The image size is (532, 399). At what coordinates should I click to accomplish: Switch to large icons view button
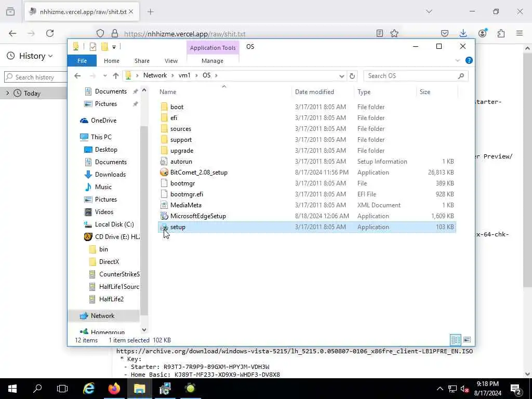point(467,340)
